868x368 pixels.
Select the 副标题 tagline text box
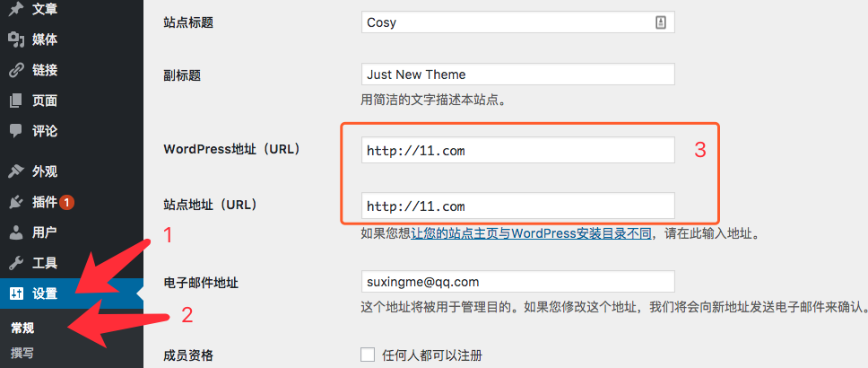[x=518, y=74]
